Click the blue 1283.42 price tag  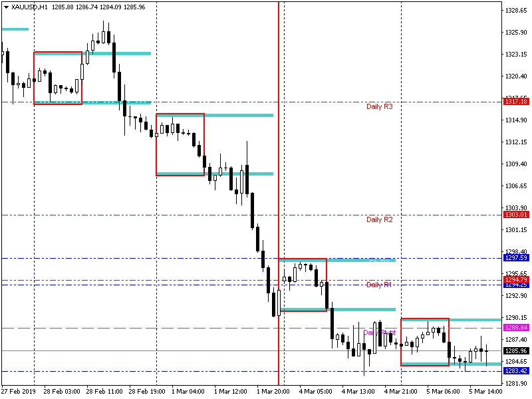coord(516,371)
